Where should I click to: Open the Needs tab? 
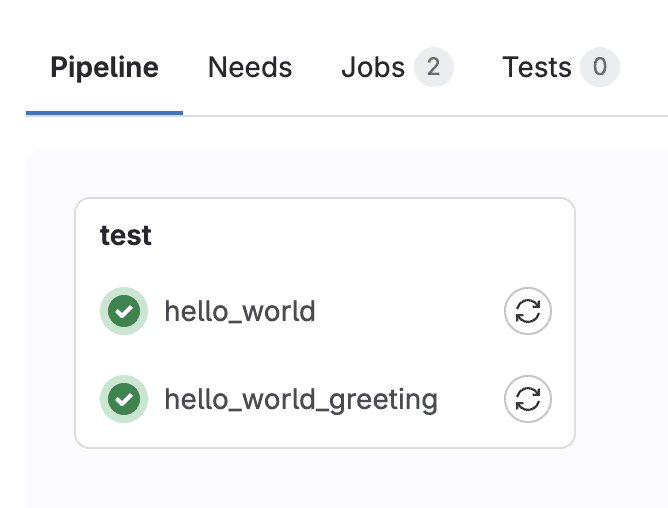[250, 67]
